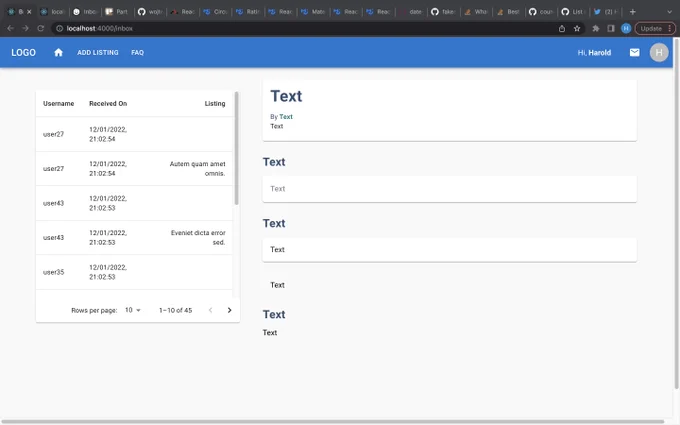Open Rows per page dropdown
Image resolution: width=680 pixels, height=425 pixels.
133,310
